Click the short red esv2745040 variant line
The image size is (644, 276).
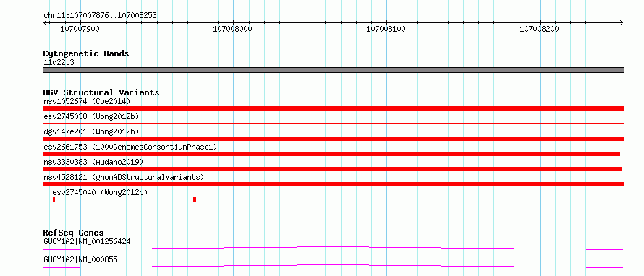click(124, 199)
